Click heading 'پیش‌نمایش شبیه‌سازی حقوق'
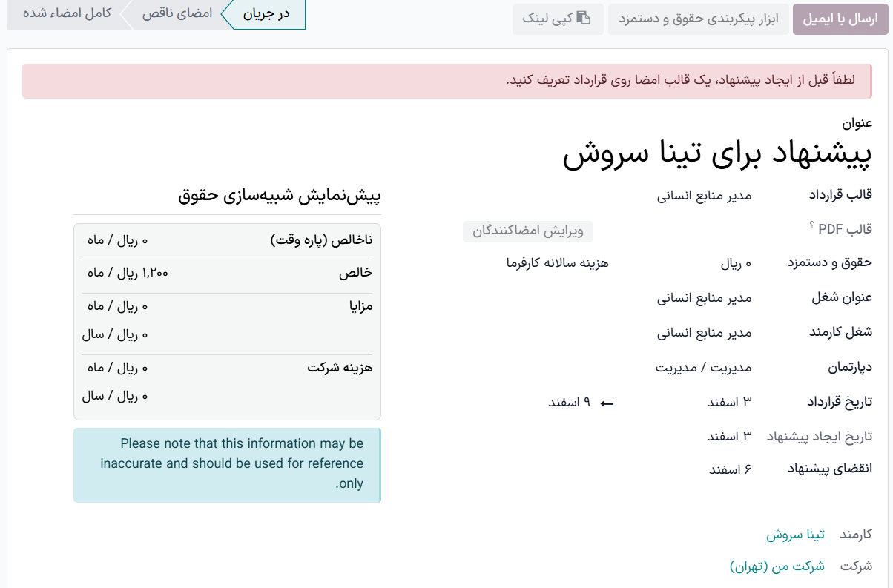893x588 pixels. [280, 196]
